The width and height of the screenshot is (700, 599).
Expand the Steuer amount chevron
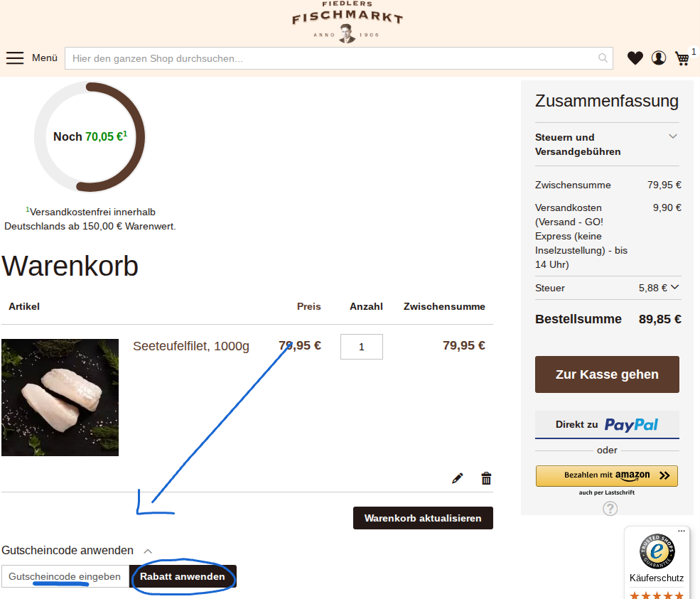674,287
